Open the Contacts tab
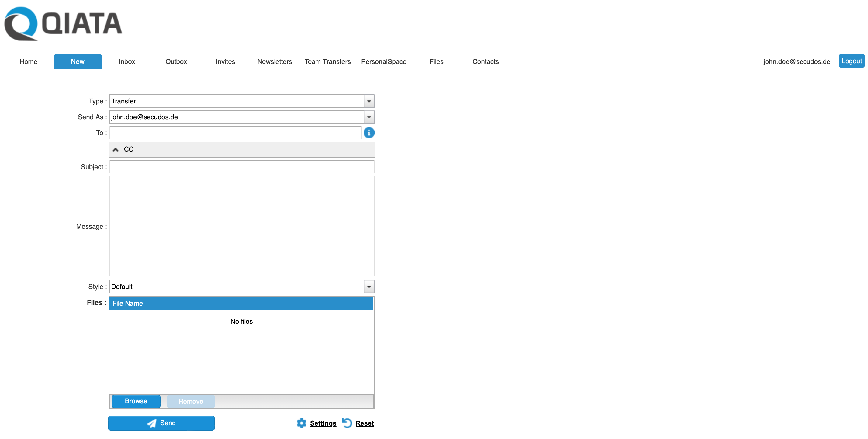The width and height of the screenshot is (868, 439). 485,62
